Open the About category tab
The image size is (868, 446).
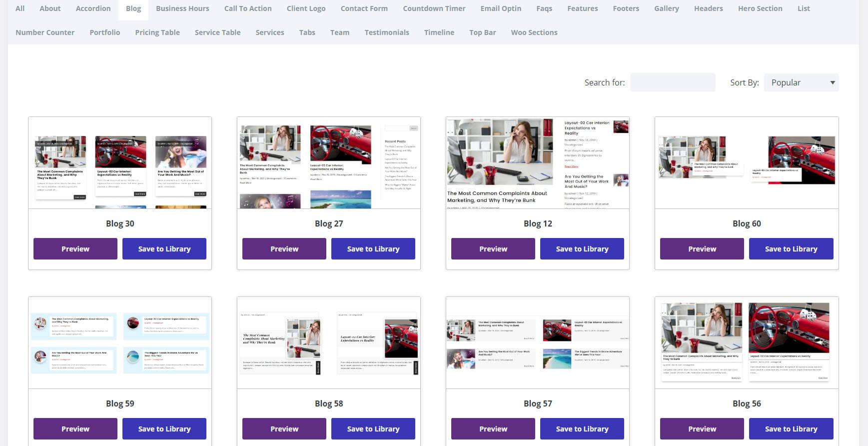point(50,8)
